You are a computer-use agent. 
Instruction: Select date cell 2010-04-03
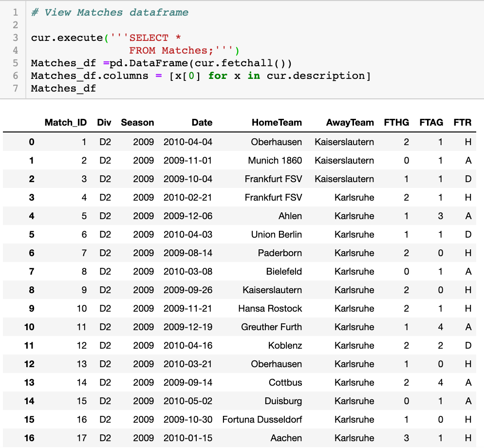coord(188,235)
